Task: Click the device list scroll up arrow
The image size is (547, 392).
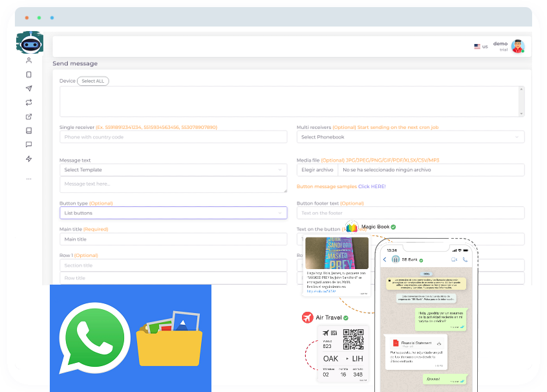Action: click(521, 89)
